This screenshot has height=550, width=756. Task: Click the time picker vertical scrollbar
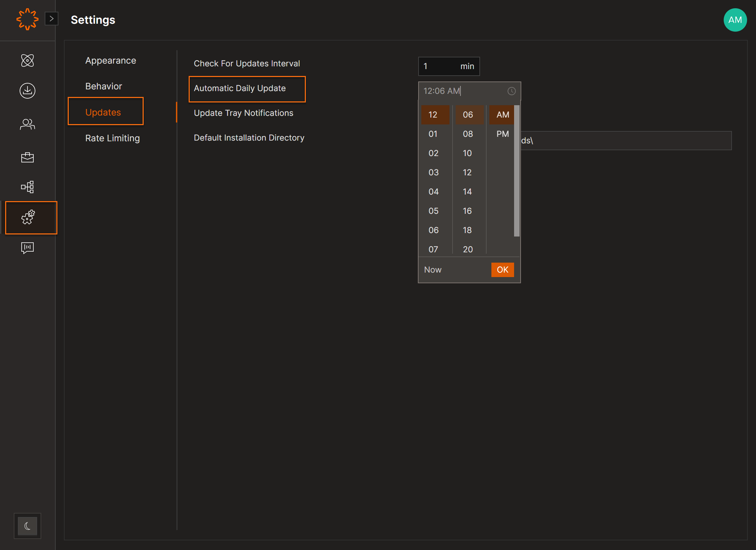(516, 171)
